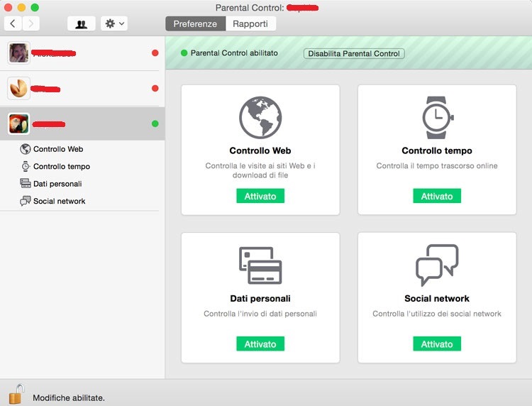The image size is (532, 406).
Task: Click green status dot of the parrot user
Action: tap(155, 124)
